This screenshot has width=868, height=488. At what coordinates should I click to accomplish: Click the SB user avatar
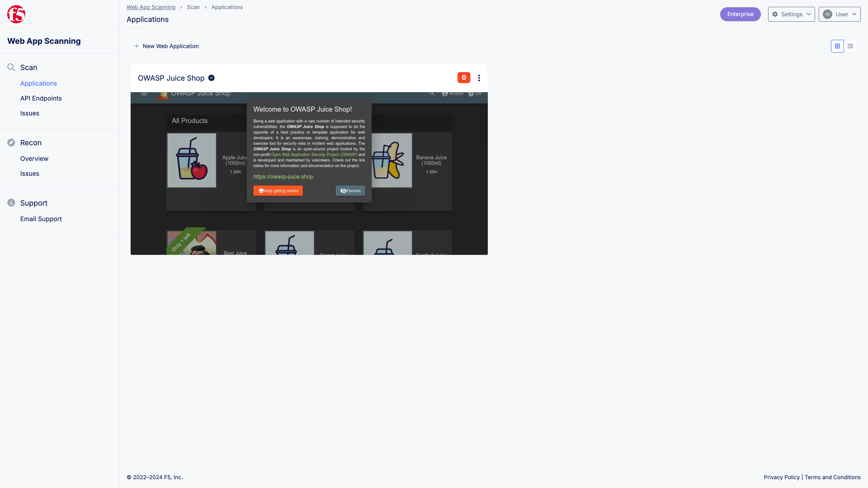827,14
